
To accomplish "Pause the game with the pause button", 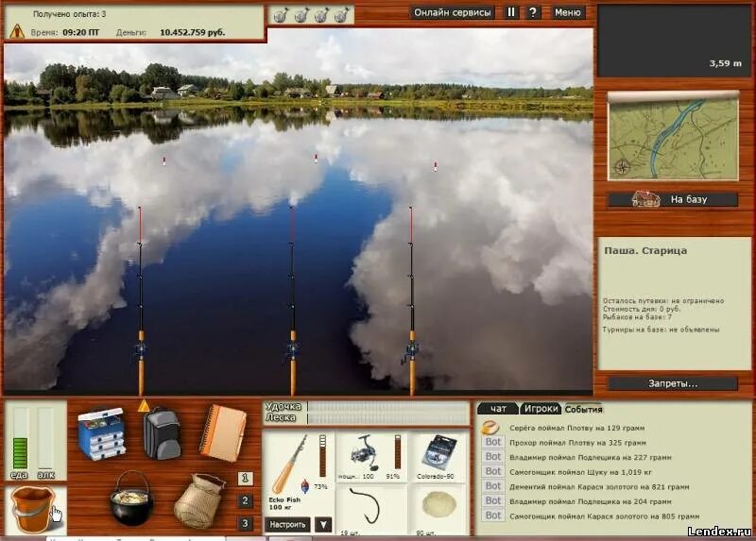I will click(511, 12).
